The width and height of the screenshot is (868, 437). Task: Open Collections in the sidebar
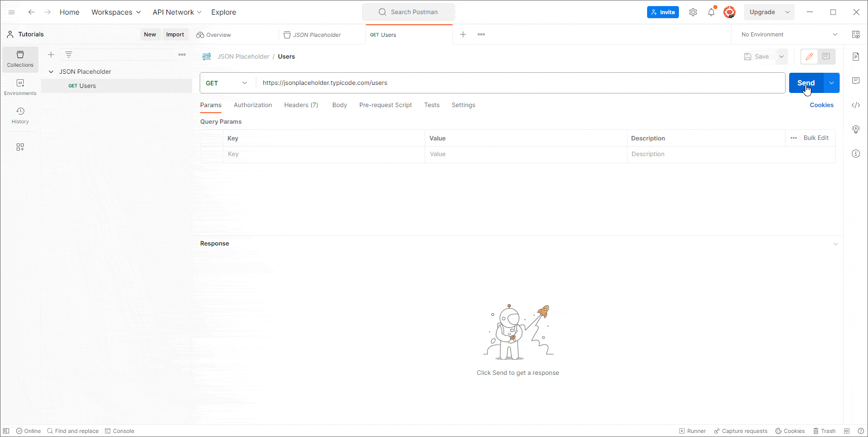pyautogui.click(x=20, y=59)
